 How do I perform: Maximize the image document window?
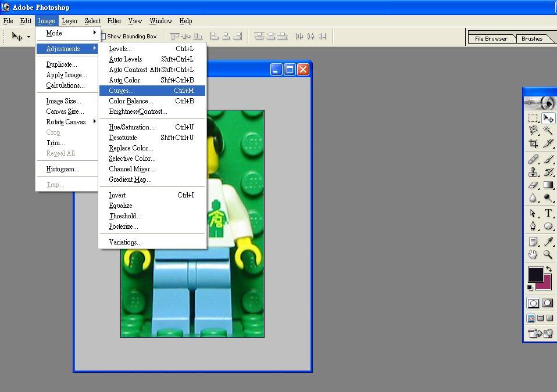pos(290,70)
